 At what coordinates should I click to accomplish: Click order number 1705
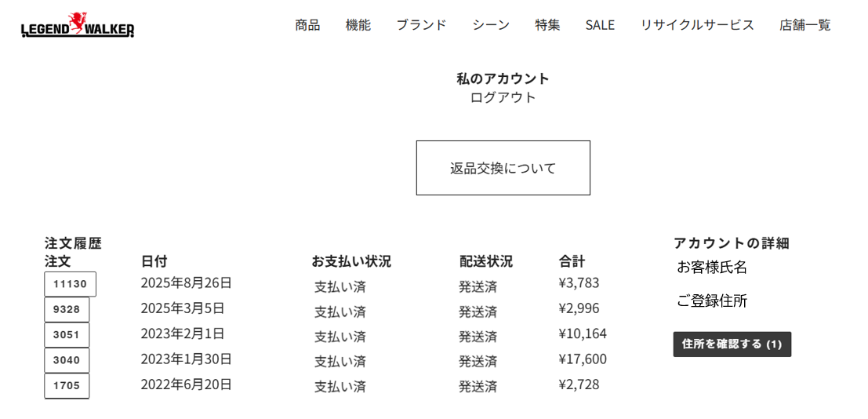click(67, 385)
